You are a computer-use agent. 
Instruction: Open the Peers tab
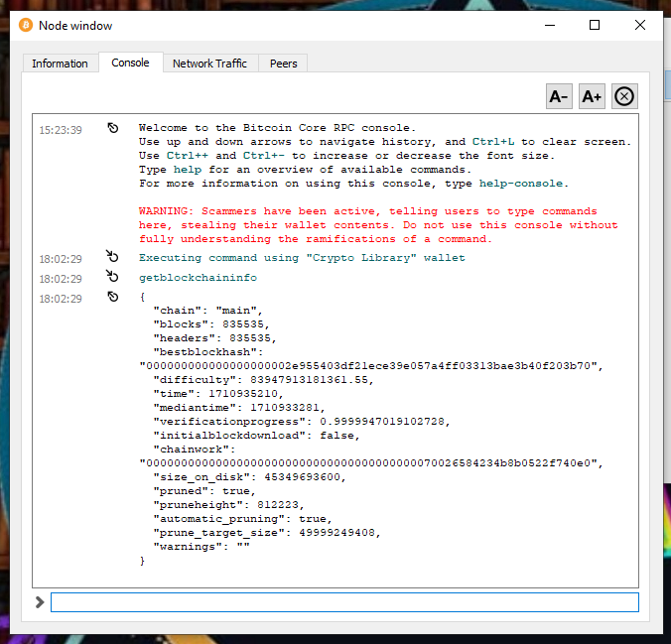[x=283, y=64]
